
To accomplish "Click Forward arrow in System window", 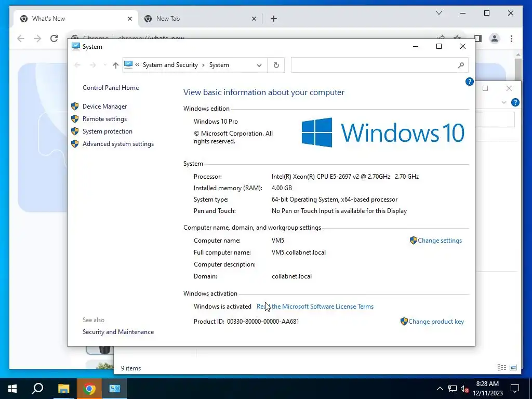I will pos(92,65).
